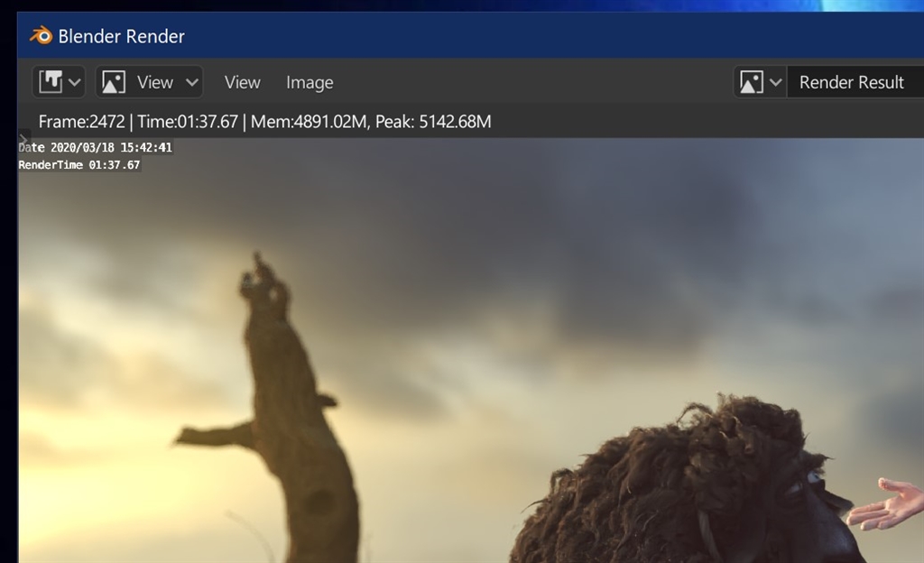Click the image datablock browse icon
Screen dimensions: 924x563
[752, 82]
